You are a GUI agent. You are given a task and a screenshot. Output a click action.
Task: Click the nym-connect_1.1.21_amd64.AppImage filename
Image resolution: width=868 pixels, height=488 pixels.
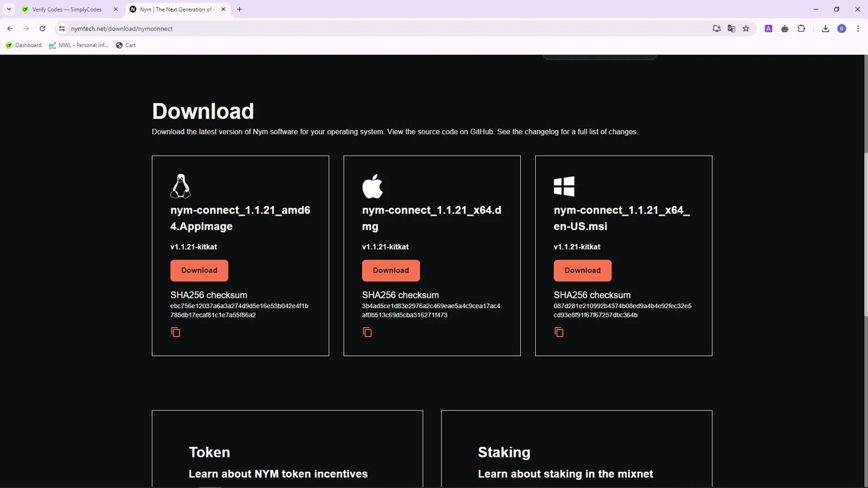[240, 218]
